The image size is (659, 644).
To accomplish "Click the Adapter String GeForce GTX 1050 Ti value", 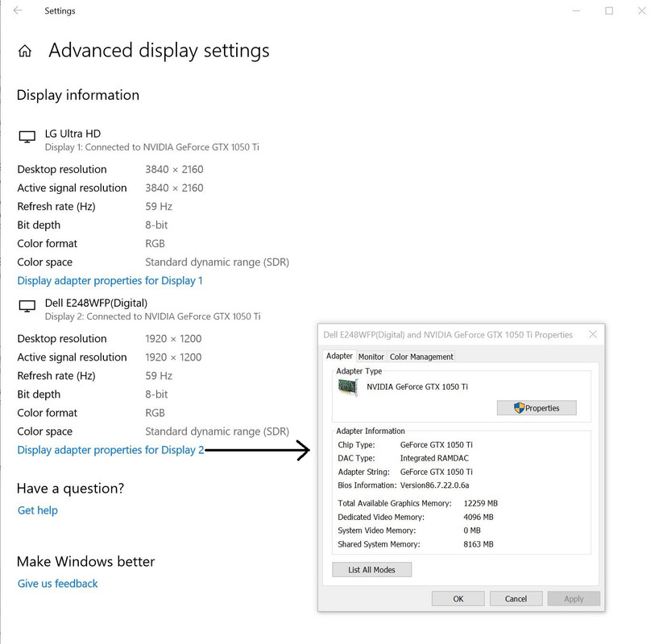I will (437, 472).
